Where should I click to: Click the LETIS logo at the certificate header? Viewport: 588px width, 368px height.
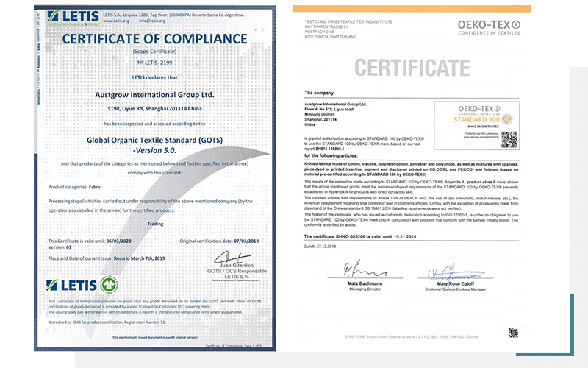(x=73, y=17)
